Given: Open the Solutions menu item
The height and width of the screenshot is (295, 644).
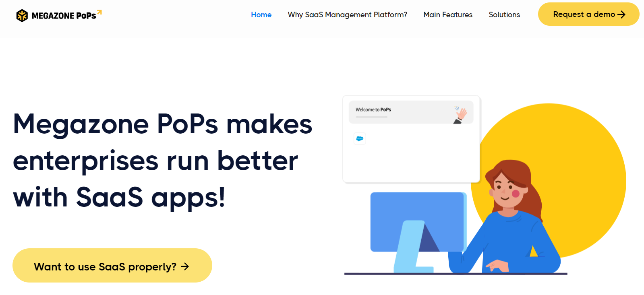Looking at the screenshot, I should point(504,15).
